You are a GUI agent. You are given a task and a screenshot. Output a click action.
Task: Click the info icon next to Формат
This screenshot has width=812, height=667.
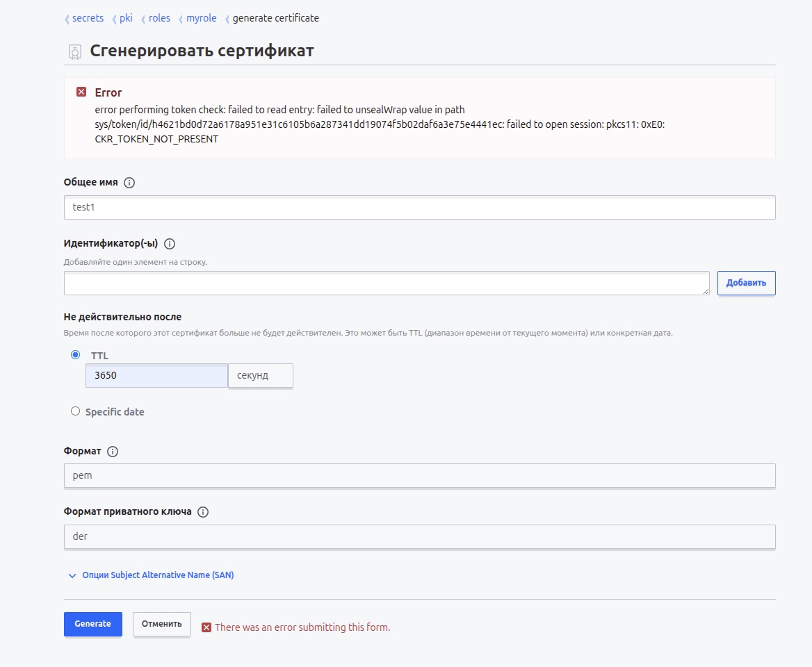[x=113, y=452]
